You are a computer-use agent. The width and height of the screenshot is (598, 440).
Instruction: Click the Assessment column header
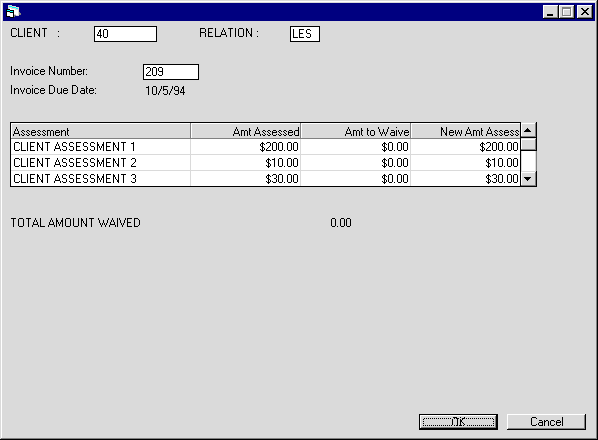coord(101,131)
